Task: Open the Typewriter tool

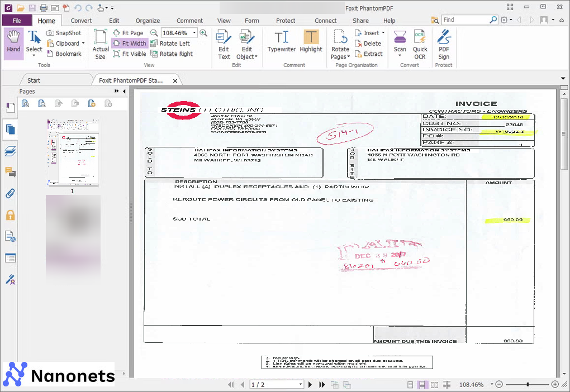Action: click(281, 44)
